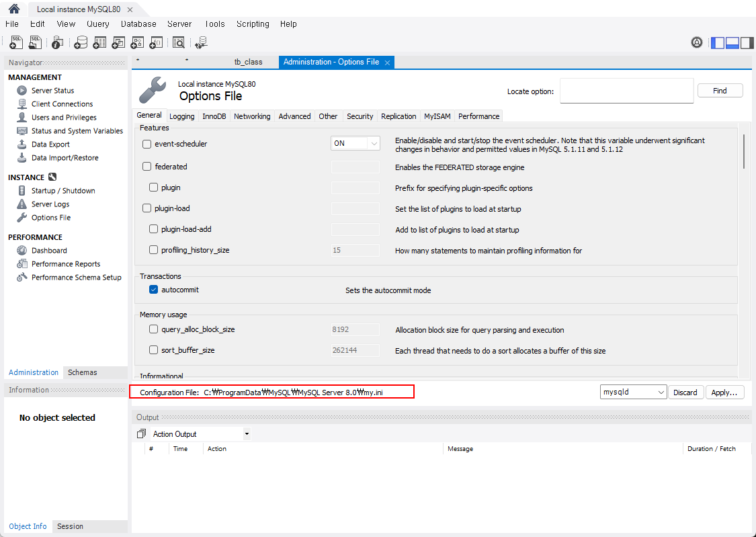Switch to the Networking tab

tap(252, 116)
